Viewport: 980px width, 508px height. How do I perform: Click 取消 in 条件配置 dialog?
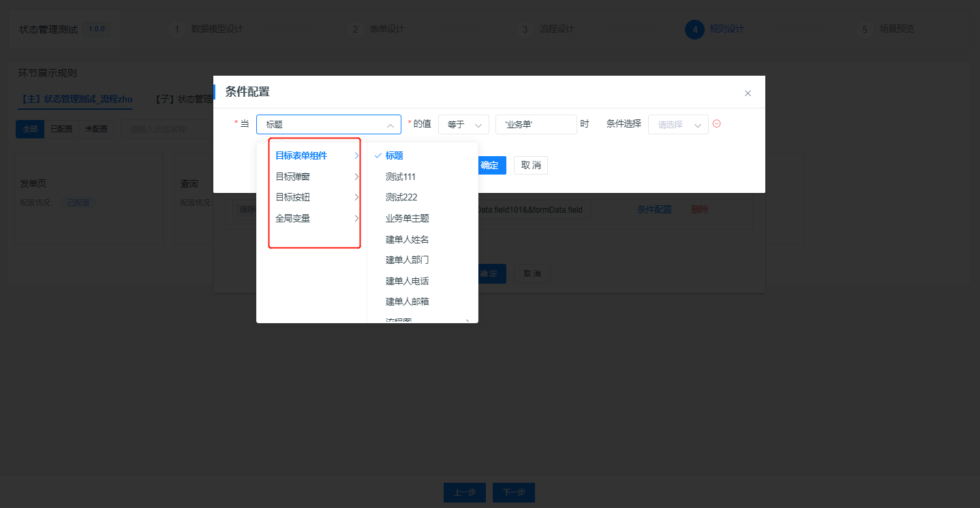coord(531,166)
